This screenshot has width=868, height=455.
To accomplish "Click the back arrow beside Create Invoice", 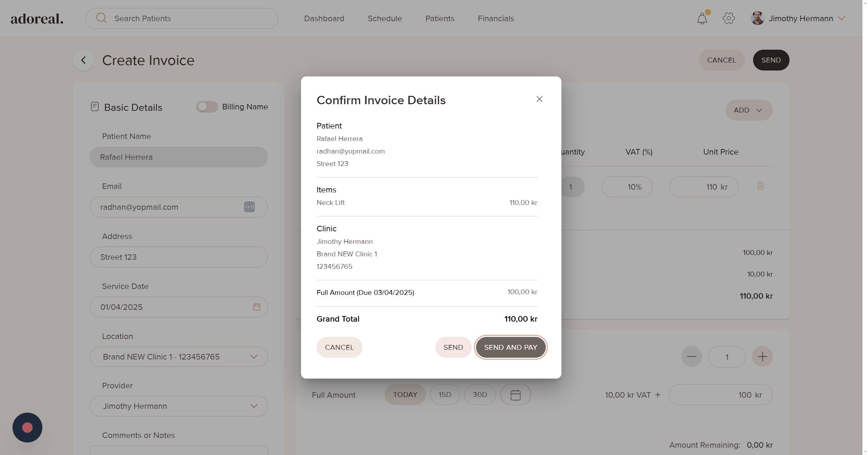I will 83,60.
